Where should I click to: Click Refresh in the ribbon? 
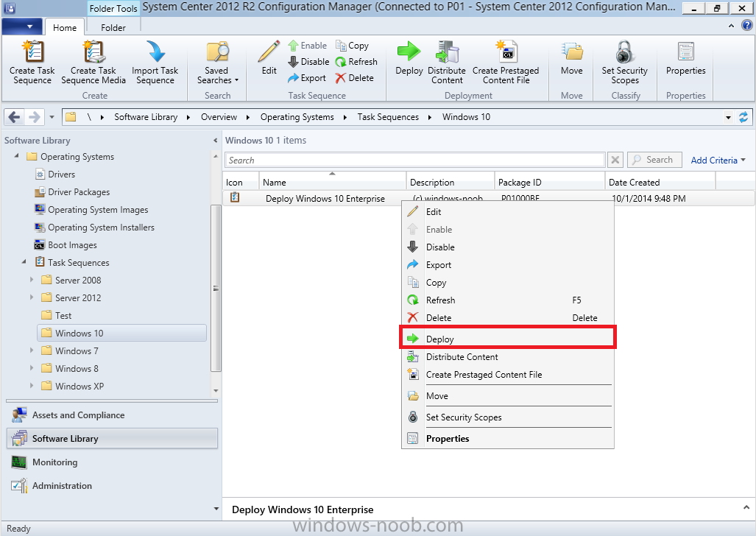point(356,62)
